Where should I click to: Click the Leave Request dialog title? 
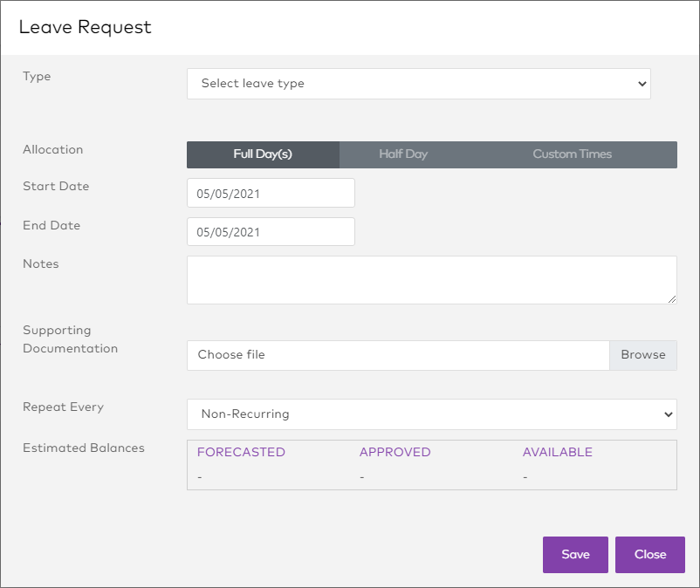86,27
